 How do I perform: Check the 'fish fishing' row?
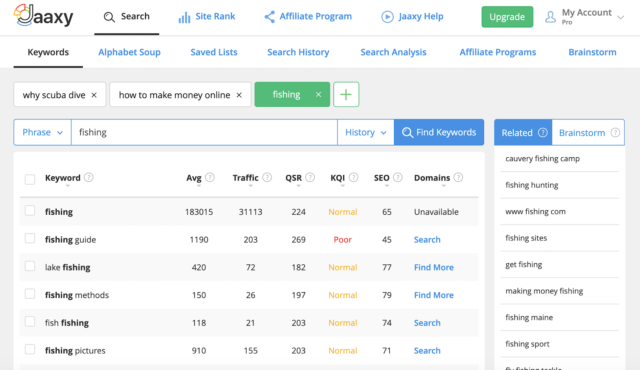[30, 321]
